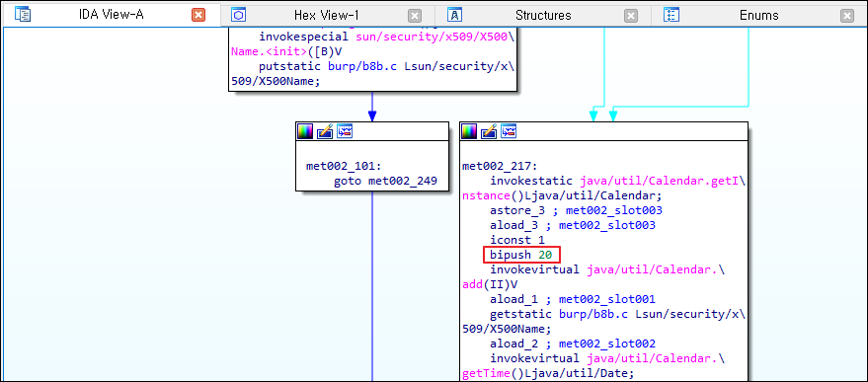
Task: Click the Structures tab icon
Action: [x=454, y=15]
